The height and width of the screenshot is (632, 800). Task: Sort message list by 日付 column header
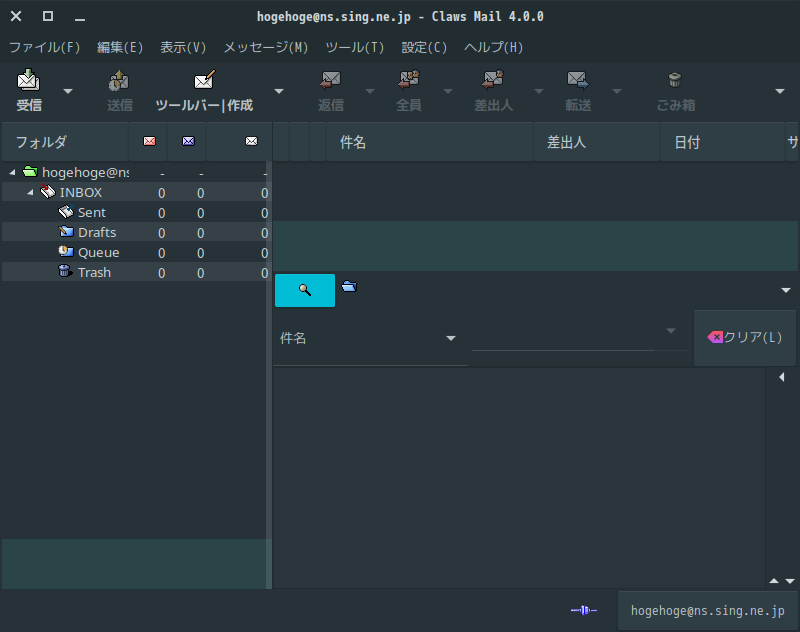[723, 142]
